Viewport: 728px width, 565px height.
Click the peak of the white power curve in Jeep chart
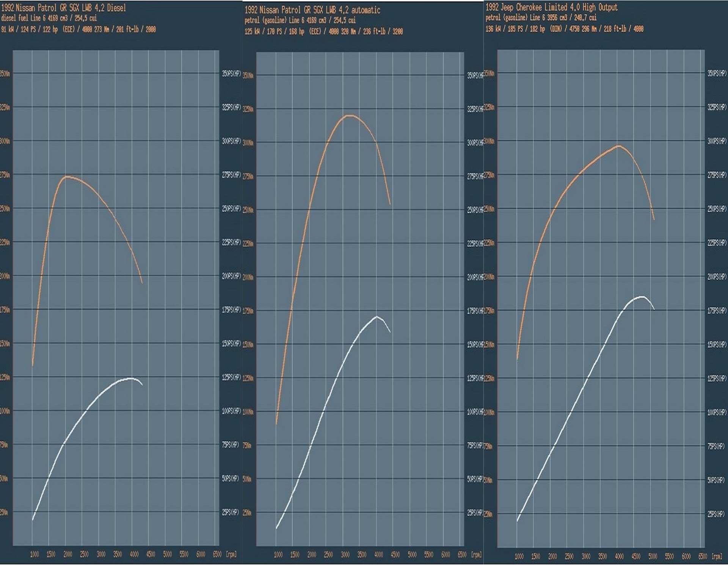point(642,297)
